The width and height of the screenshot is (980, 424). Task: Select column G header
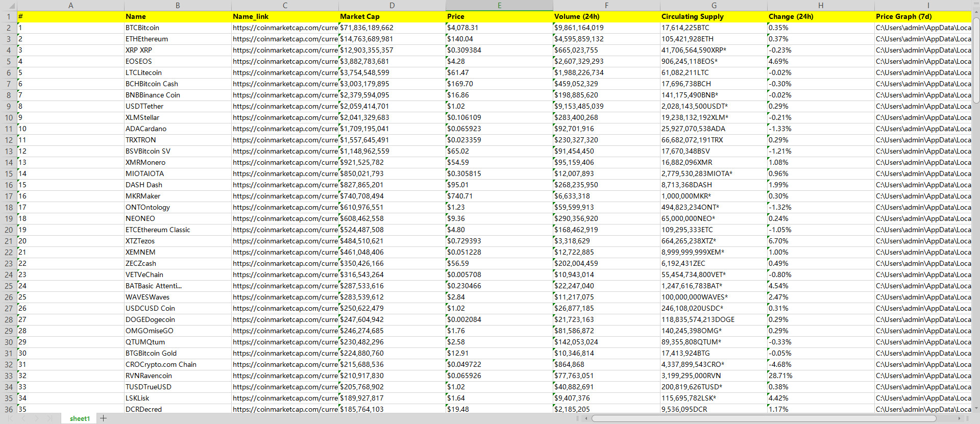coord(714,5)
